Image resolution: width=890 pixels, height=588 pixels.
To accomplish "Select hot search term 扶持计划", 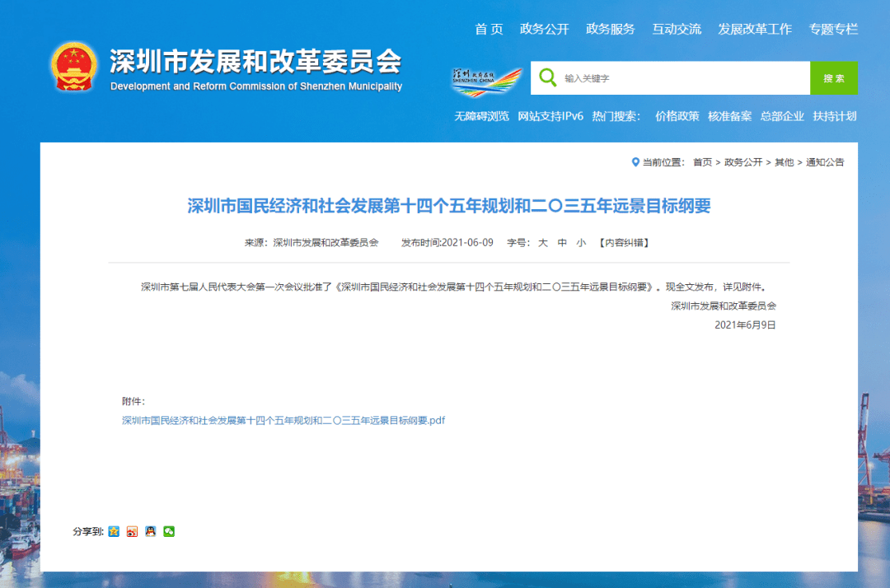I will [x=834, y=116].
